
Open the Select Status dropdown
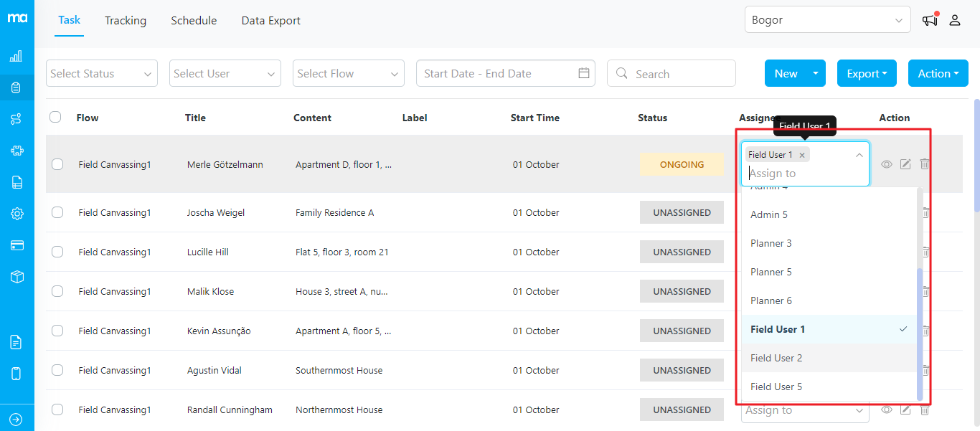coord(101,73)
